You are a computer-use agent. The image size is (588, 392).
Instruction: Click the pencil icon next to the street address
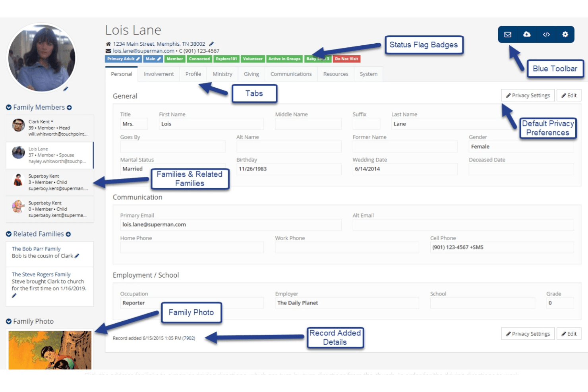211,44
